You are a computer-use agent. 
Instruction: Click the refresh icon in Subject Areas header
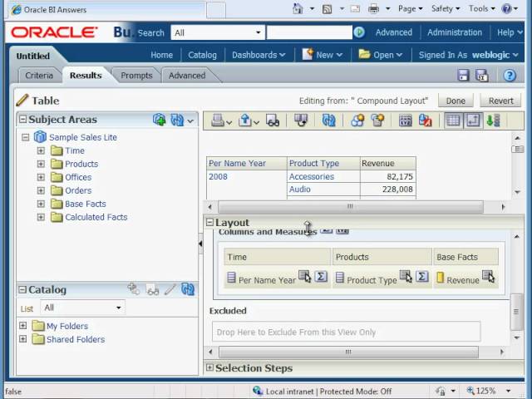coord(177,120)
